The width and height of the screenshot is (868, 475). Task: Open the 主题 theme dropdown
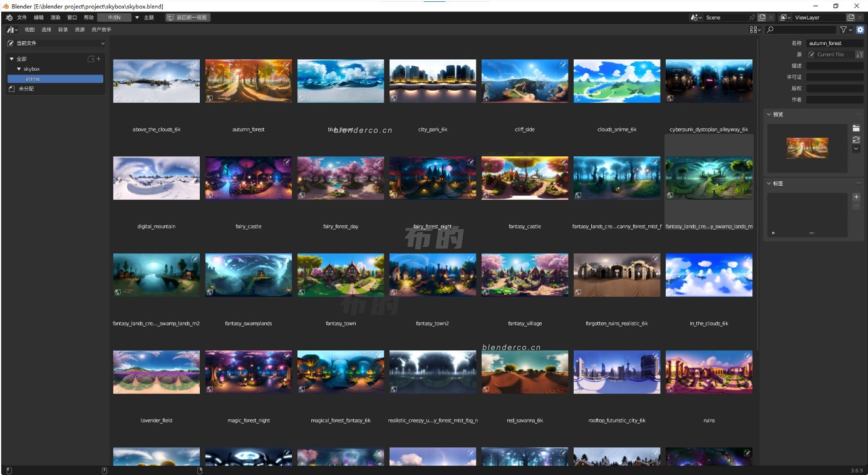tap(145, 18)
